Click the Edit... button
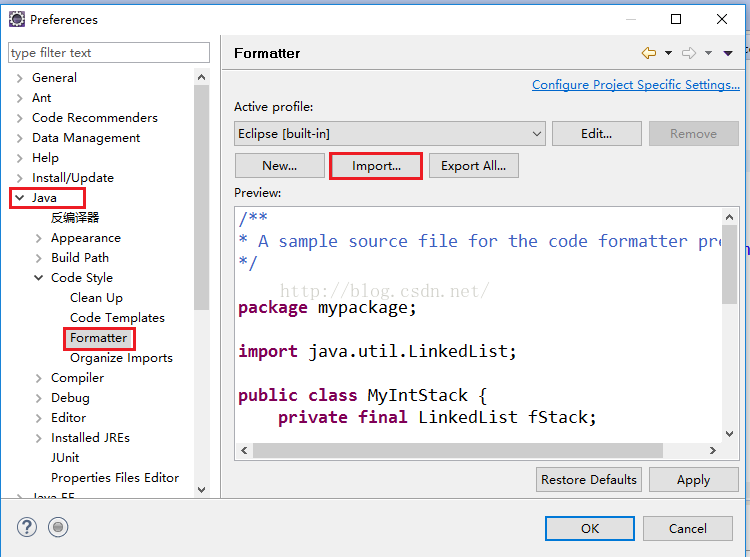The width and height of the screenshot is (750, 560). [596, 133]
